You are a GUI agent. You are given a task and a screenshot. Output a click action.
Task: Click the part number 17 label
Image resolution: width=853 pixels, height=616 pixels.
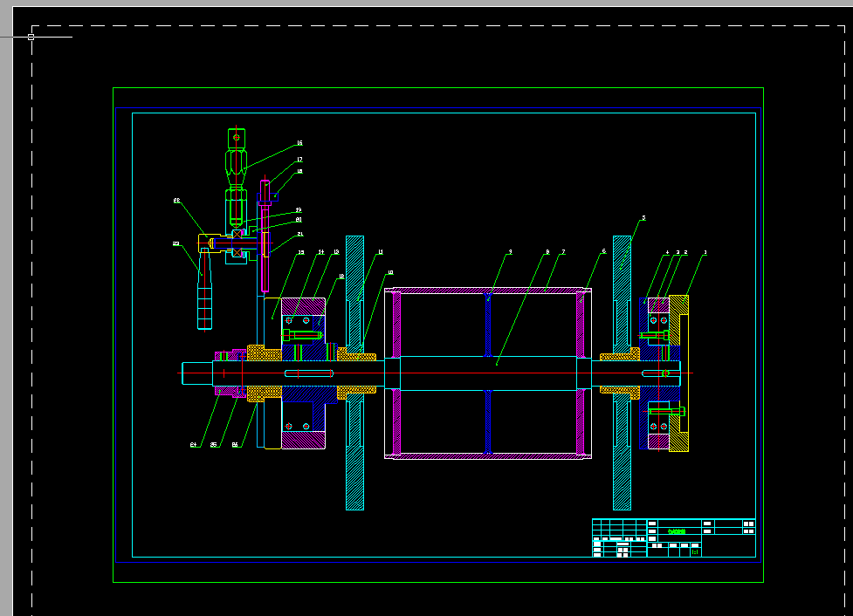(299, 159)
